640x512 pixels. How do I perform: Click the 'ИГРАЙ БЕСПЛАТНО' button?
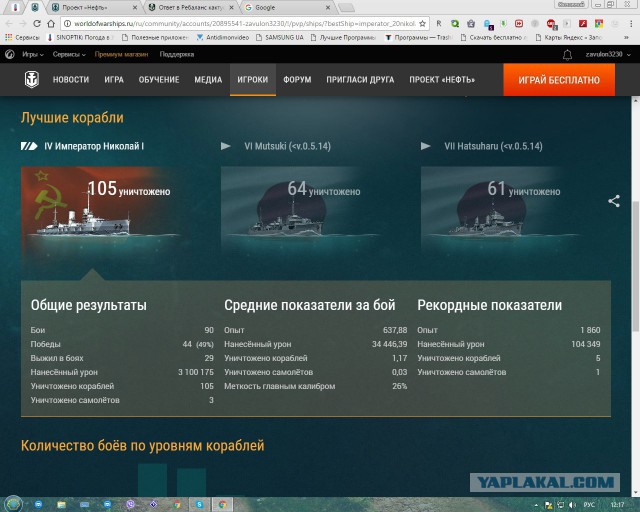559,80
